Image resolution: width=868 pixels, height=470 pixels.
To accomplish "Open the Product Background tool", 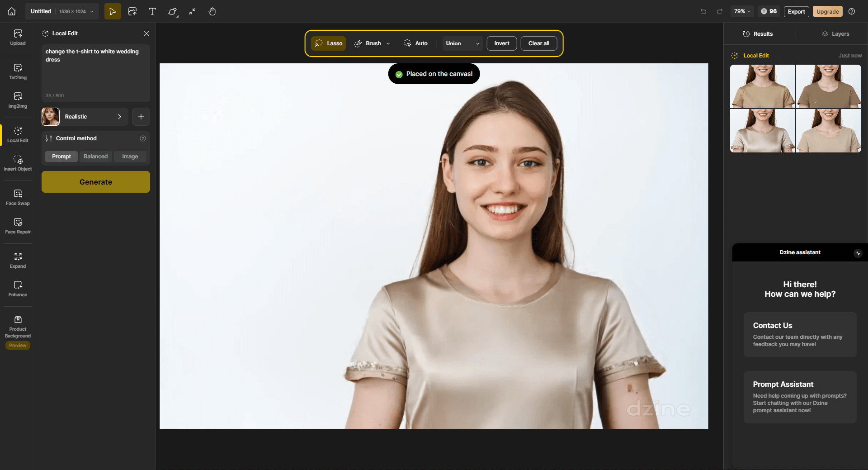I will click(x=18, y=327).
